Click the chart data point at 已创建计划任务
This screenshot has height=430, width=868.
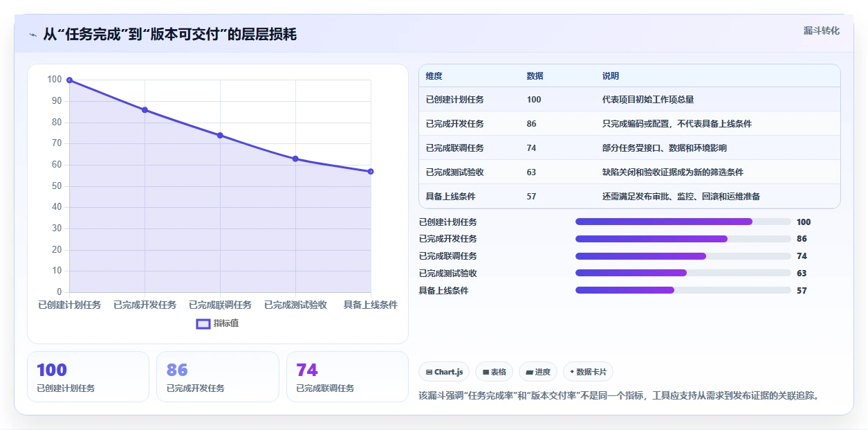point(69,80)
